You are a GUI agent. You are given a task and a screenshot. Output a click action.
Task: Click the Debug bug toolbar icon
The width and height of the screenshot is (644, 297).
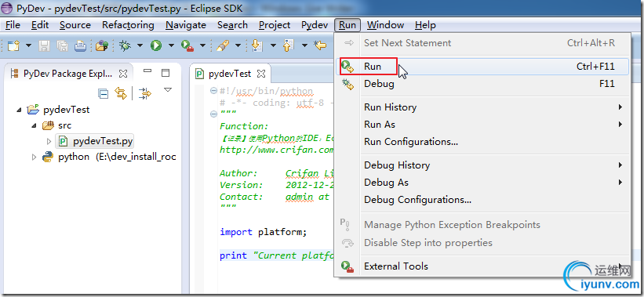point(125,45)
